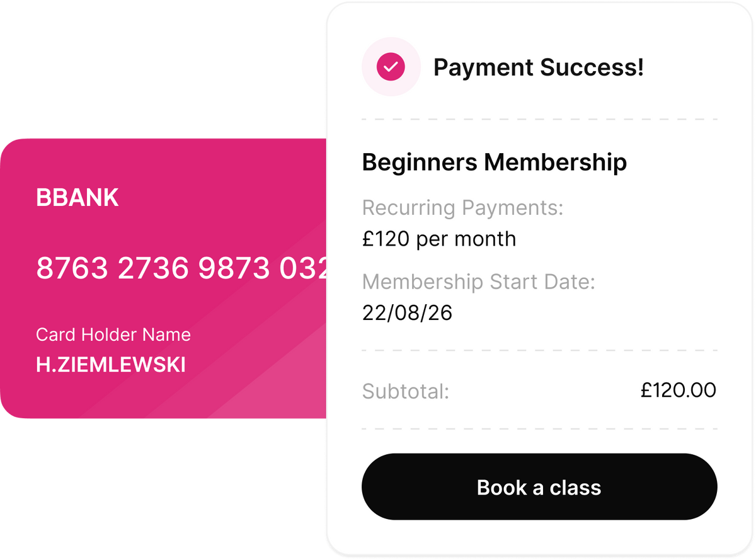The image size is (756, 560).
Task: Select the H.ZIEMLEWSKI cardholder name
Action: tap(111, 365)
